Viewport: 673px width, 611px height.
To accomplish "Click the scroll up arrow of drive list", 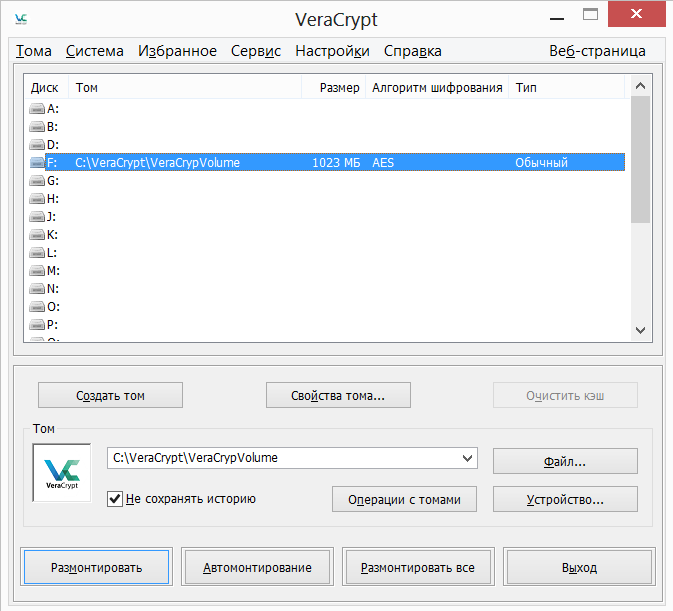I will coord(640,86).
